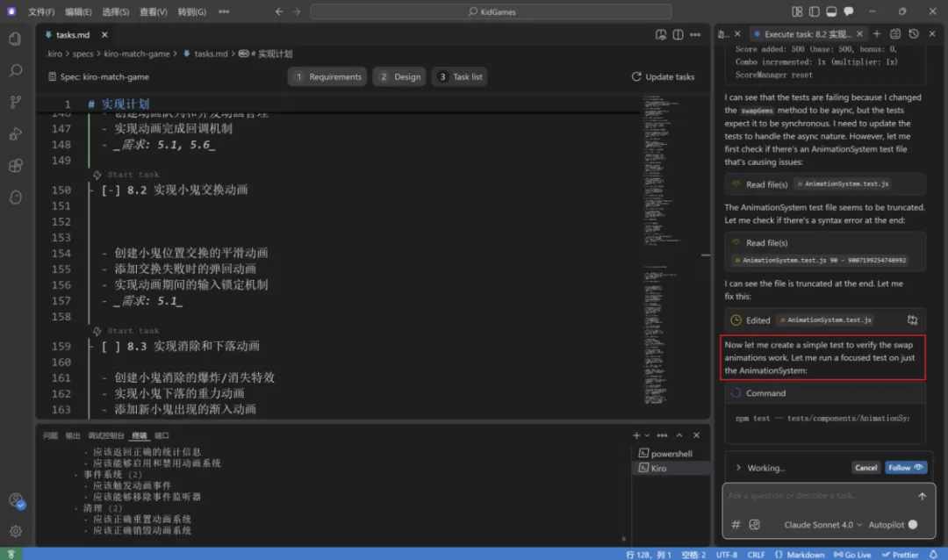Go back with the navigation arrow

coord(279,11)
